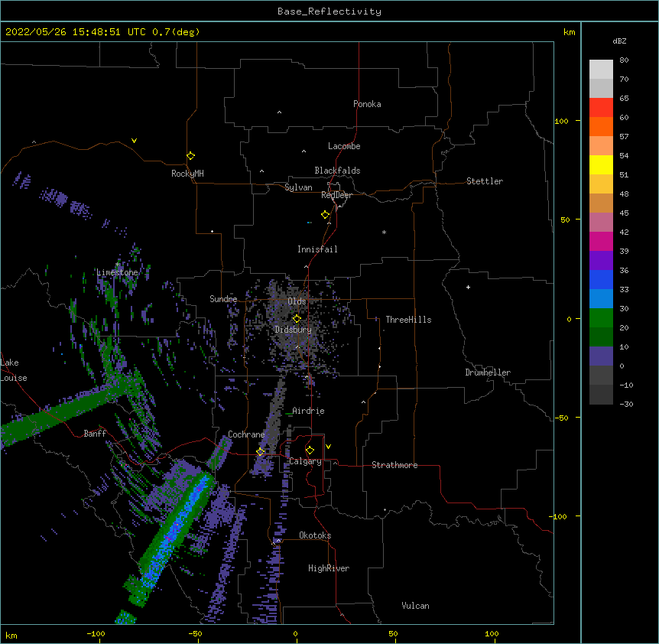This screenshot has width=659, height=644.
Task: Select the magenta 42 dBZ color band
Action: (601, 241)
